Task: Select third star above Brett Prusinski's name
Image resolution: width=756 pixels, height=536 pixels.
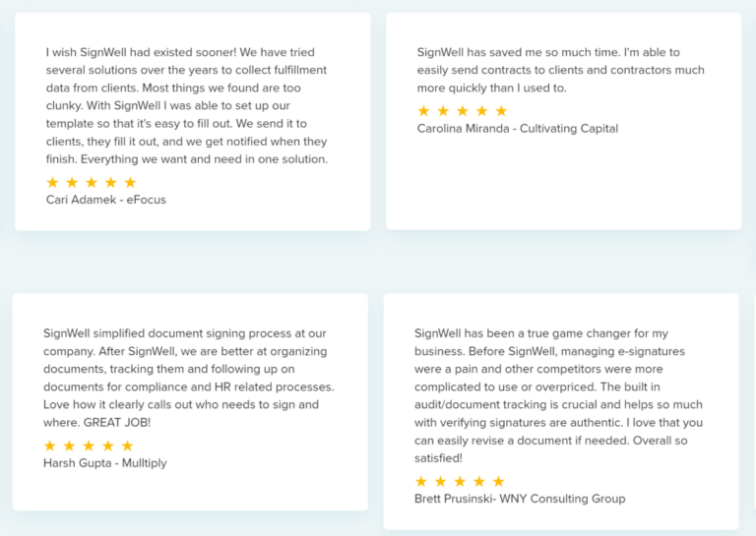Action: pyautogui.click(x=460, y=481)
